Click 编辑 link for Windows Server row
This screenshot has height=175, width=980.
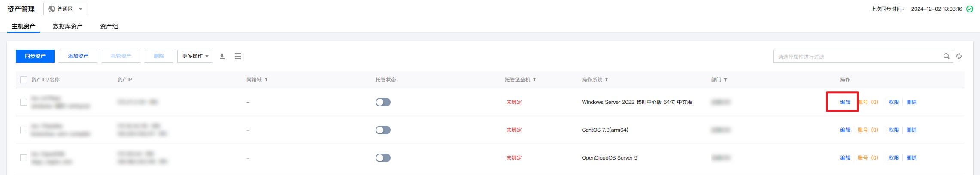845,102
